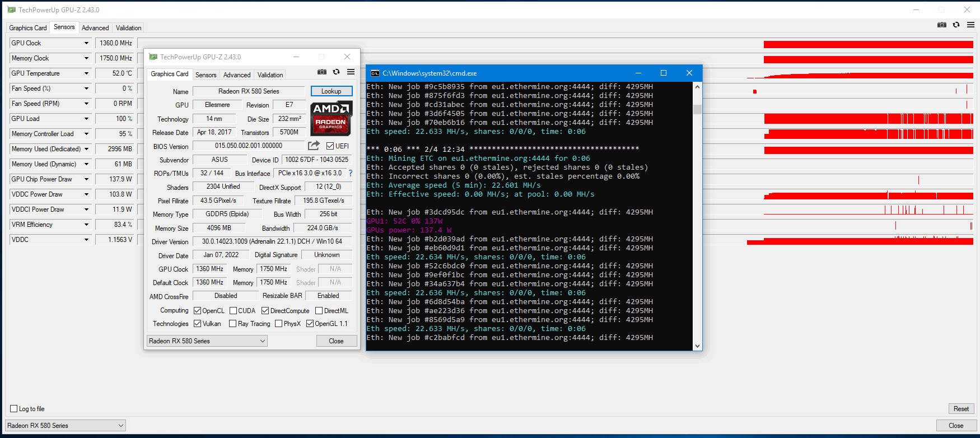Toggle the DirectML checkbox
This screenshot has height=438, width=980.
[x=319, y=311]
